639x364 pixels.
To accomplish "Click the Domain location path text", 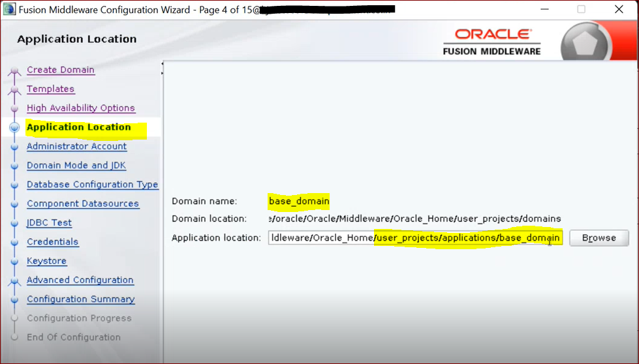I will coord(415,219).
